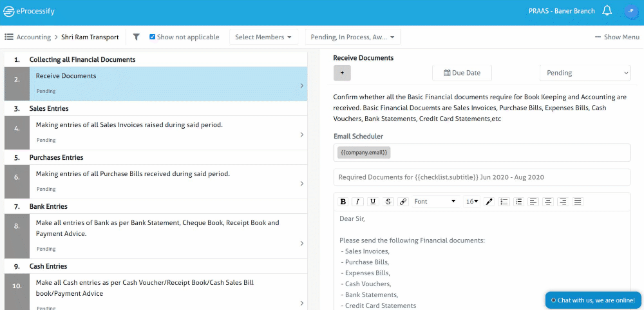Screen dimensions: 644x310
Task: Select Making entries of Purchase Bills task
Action: point(156,182)
